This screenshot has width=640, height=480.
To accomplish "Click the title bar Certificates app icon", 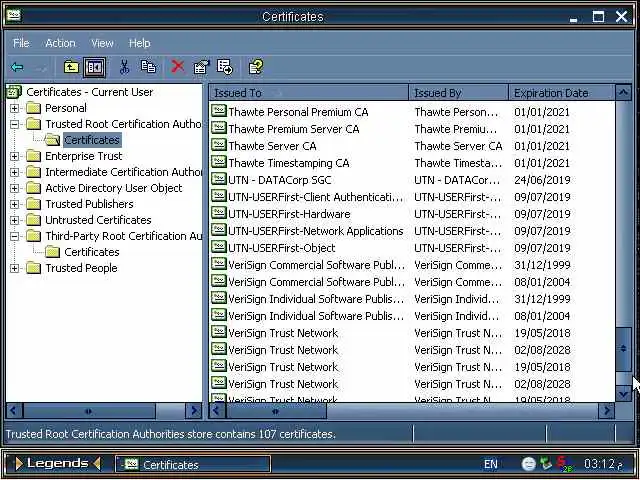I will tap(14, 16).
